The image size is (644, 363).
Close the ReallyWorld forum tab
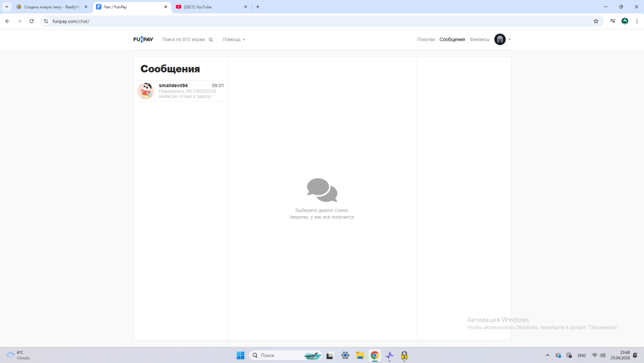(86, 7)
